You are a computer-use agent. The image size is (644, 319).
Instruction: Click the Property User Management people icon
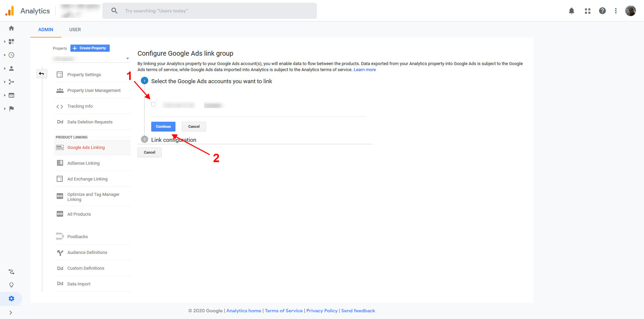[x=60, y=90]
